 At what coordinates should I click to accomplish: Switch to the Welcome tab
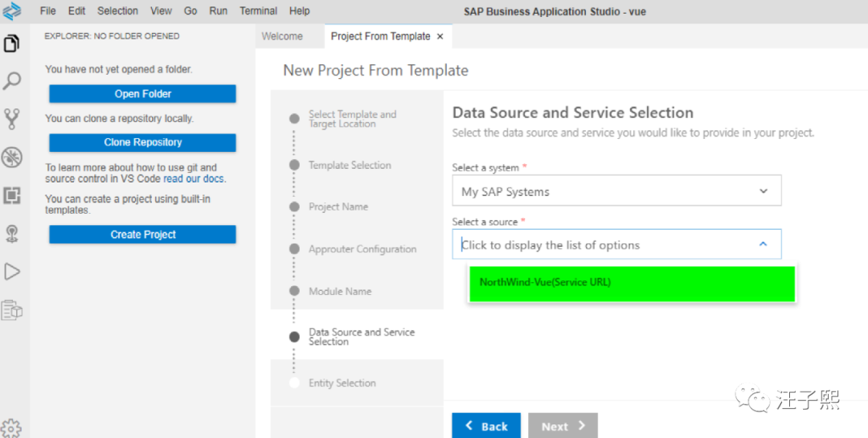282,36
